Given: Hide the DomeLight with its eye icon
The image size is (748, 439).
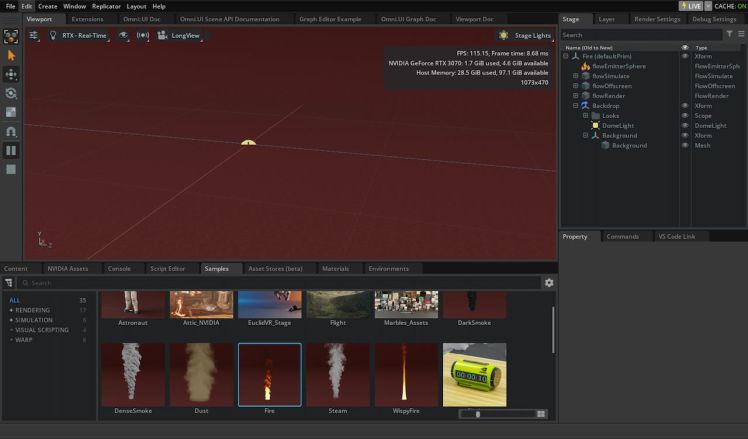Looking at the screenshot, I should click(685, 125).
